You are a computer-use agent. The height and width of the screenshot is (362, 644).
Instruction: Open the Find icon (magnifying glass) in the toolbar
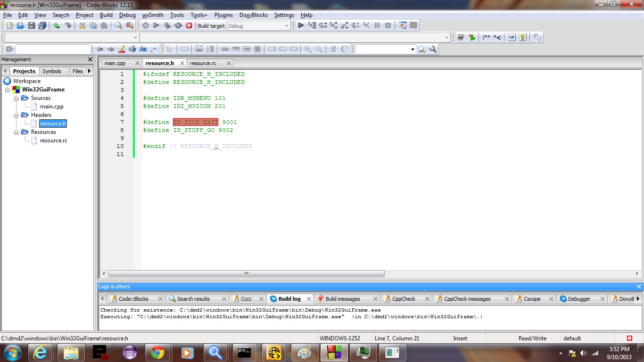coord(118,25)
